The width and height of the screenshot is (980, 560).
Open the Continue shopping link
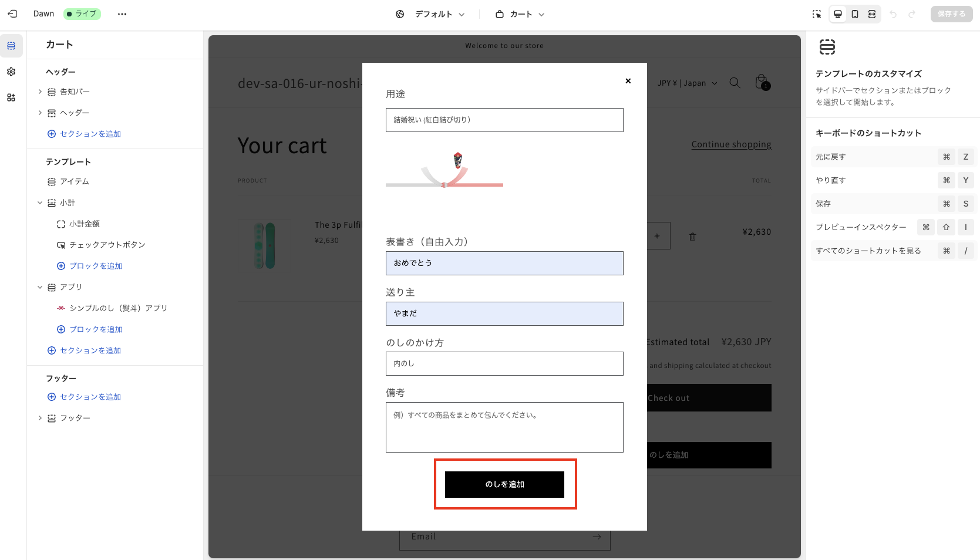pyautogui.click(x=731, y=144)
